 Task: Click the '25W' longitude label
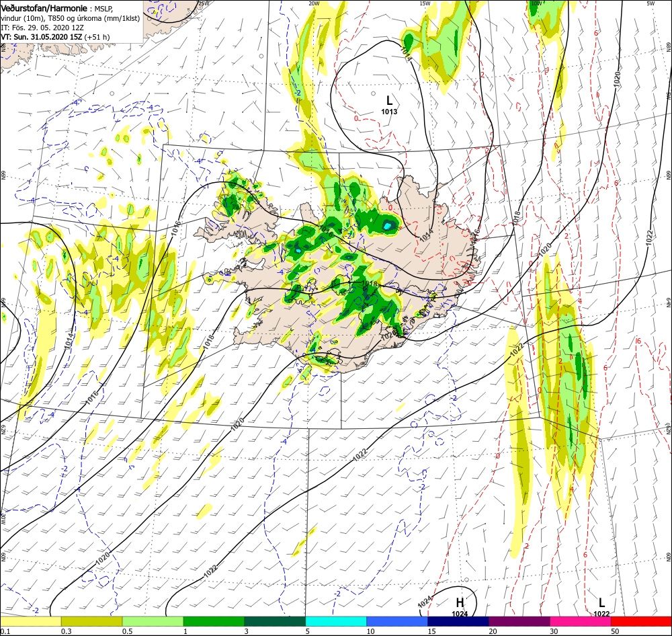pos(204,3)
